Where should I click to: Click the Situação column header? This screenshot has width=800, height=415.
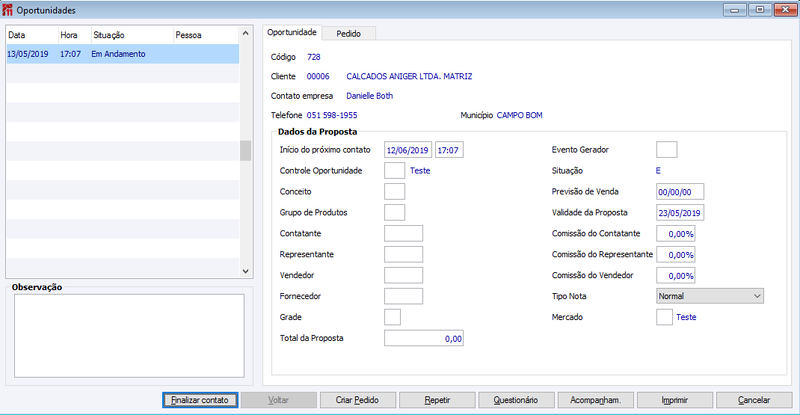coord(132,35)
